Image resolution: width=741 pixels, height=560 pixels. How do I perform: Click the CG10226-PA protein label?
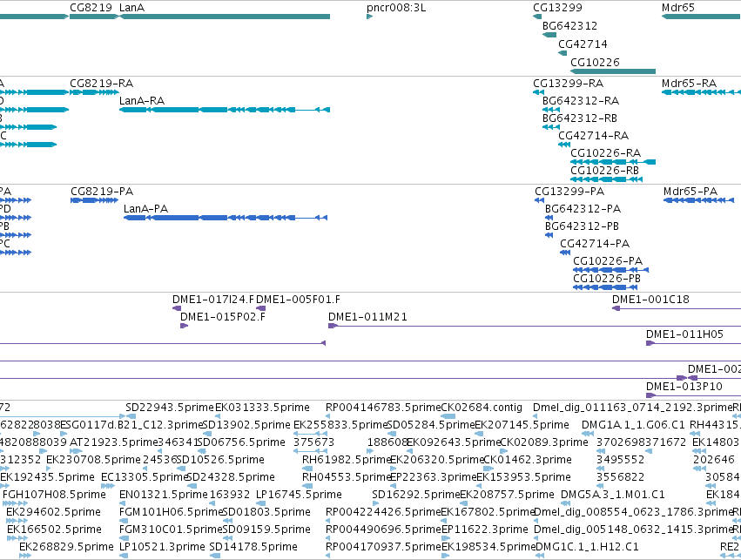(608, 261)
